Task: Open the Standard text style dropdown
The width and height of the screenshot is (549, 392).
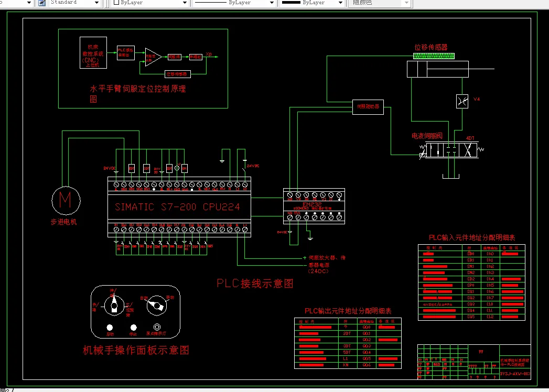Action: 96,3
